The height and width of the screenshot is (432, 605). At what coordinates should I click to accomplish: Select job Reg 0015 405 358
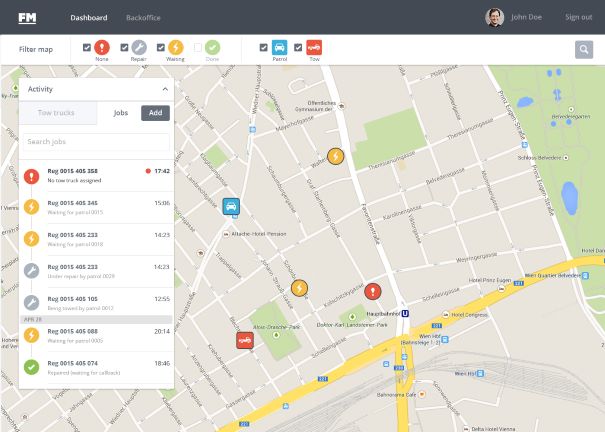96,176
